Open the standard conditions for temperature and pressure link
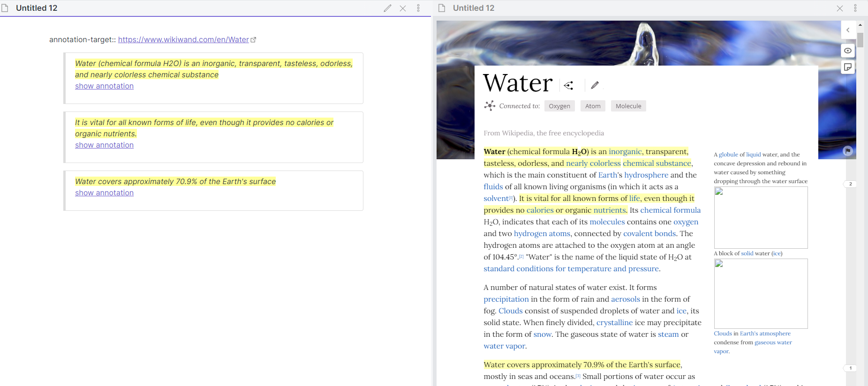 tap(571, 268)
